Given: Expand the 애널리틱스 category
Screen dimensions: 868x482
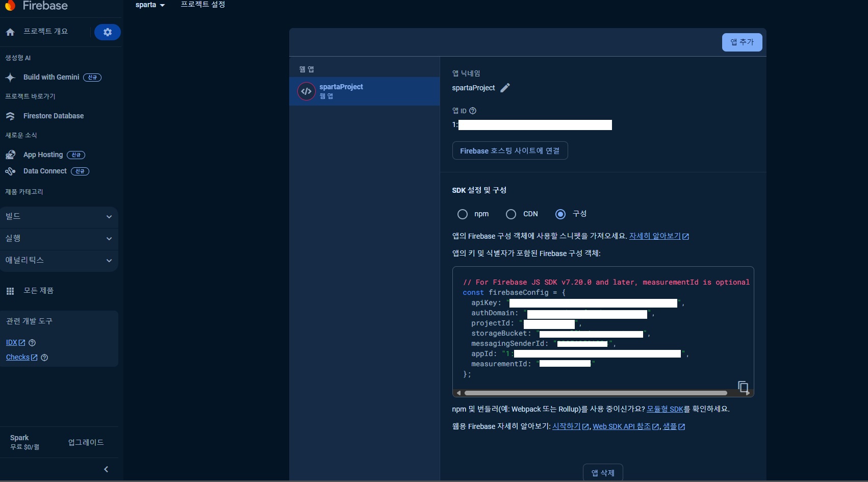Looking at the screenshot, I should (x=59, y=261).
